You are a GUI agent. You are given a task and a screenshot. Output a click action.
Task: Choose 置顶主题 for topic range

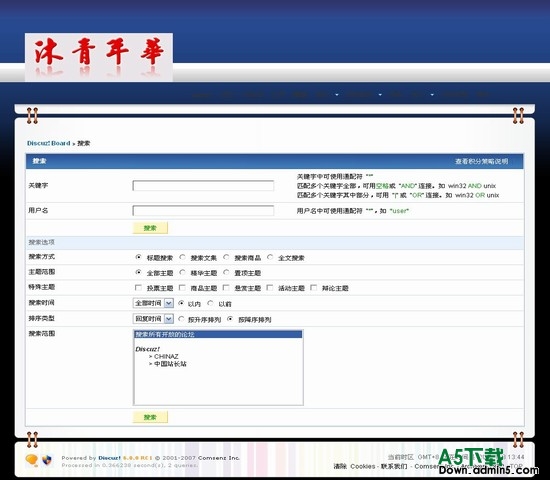point(226,272)
